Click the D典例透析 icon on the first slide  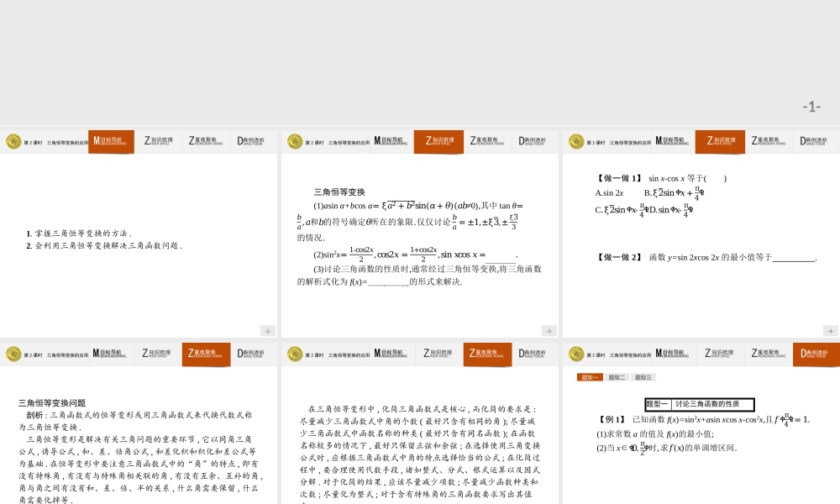[251, 141]
